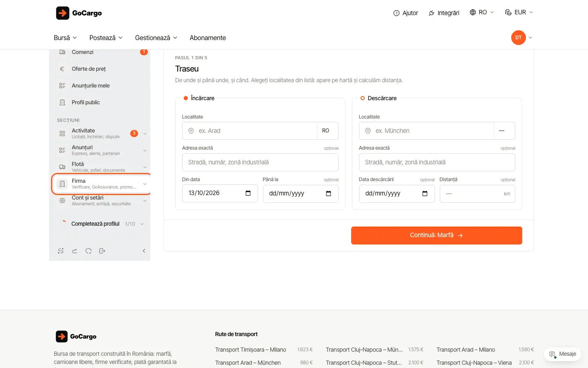Open the Transport Timișoara – Milano route link

pyautogui.click(x=251, y=350)
